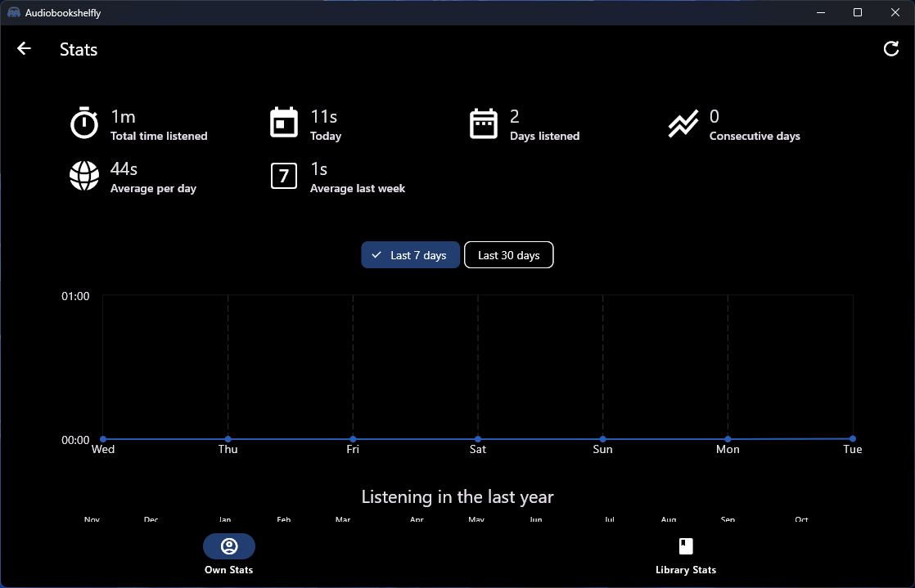Click the Wed data point on the chart
915x588 pixels.
coord(103,439)
